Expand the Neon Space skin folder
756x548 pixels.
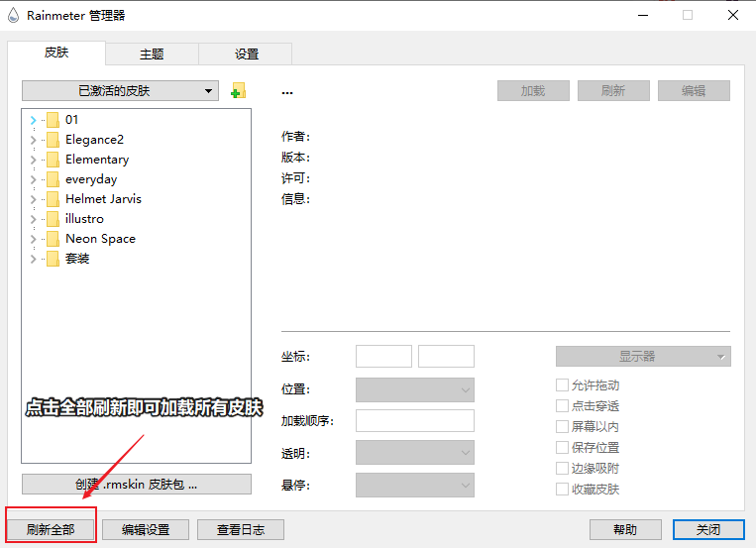coord(33,239)
